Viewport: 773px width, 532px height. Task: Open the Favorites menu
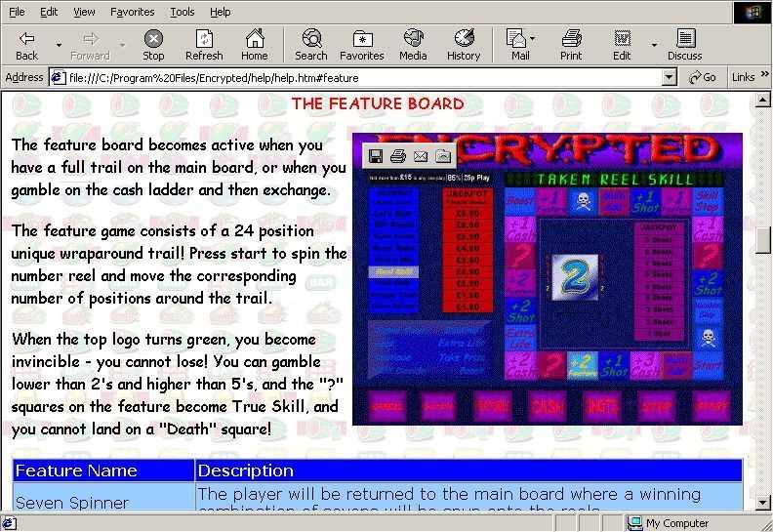click(x=132, y=12)
